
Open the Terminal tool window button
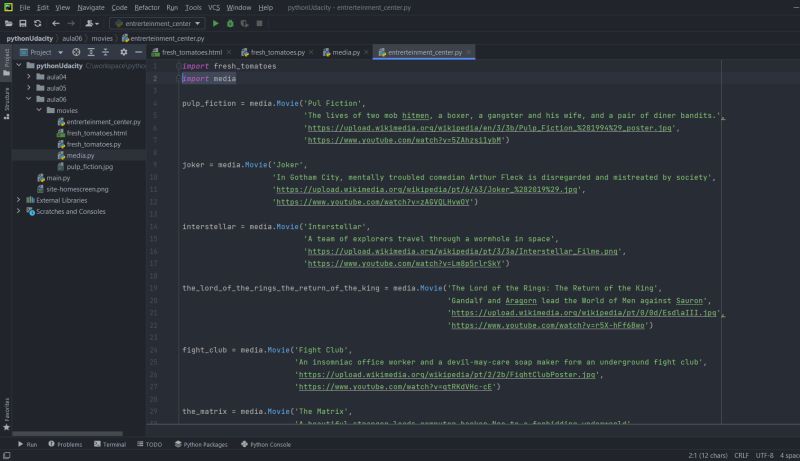tap(110, 444)
